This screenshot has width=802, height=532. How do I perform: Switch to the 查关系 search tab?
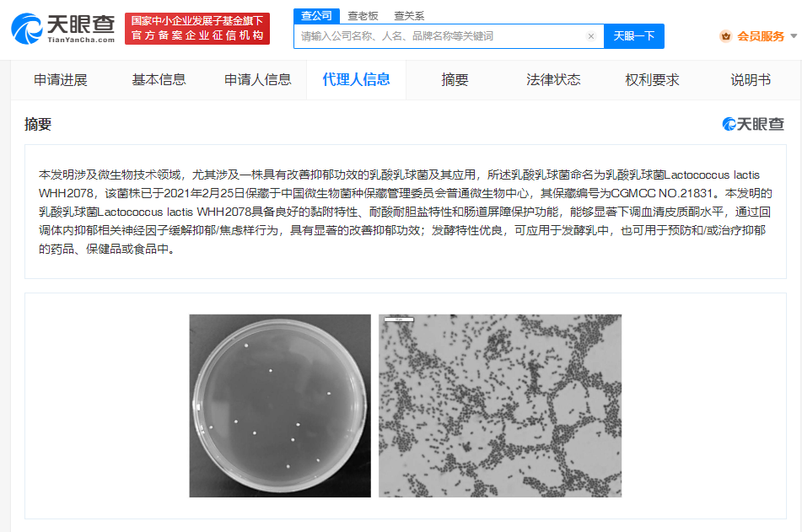[x=409, y=16]
